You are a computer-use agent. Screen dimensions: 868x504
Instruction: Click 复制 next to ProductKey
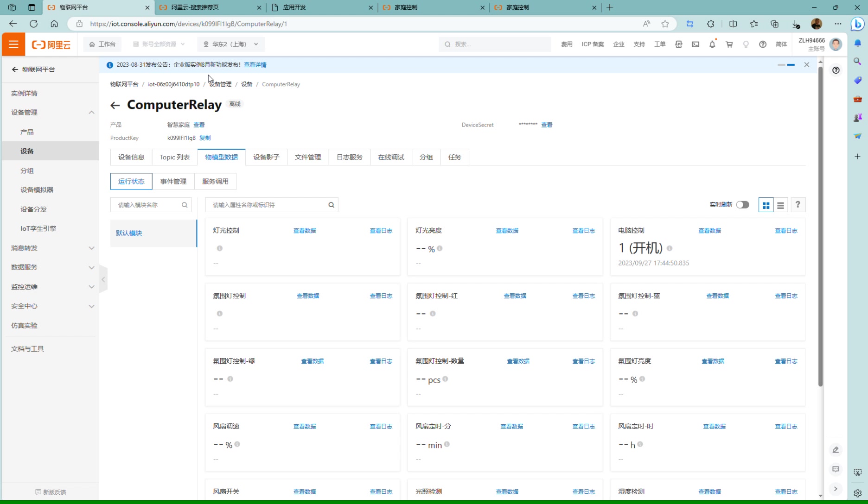pyautogui.click(x=205, y=138)
